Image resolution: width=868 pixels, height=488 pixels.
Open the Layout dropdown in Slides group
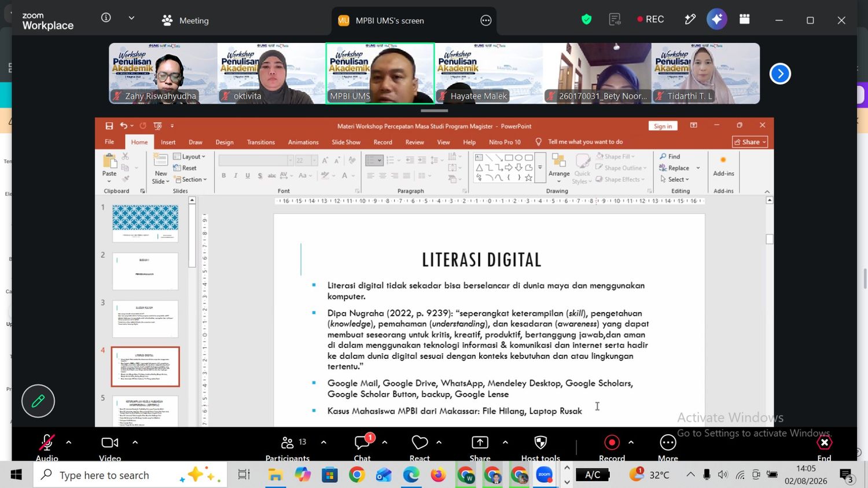[190, 156]
